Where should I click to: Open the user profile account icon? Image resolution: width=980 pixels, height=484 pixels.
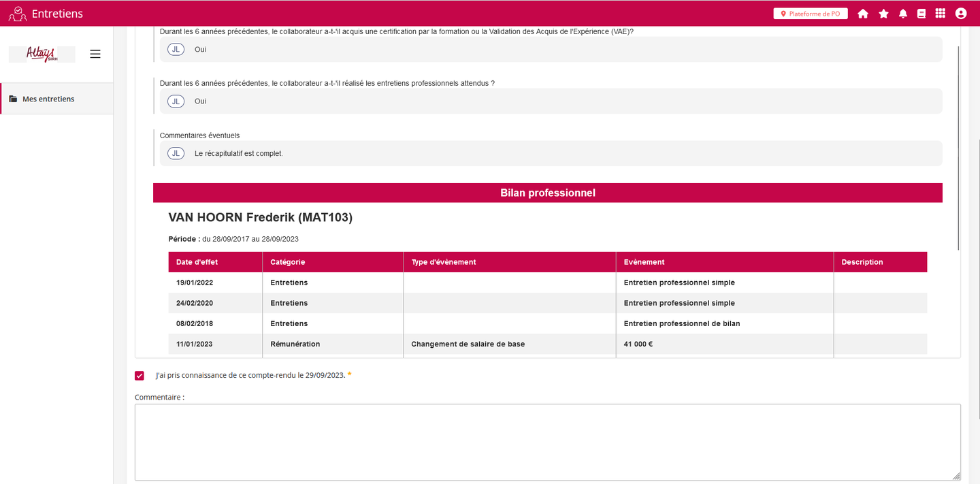(x=961, y=14)
